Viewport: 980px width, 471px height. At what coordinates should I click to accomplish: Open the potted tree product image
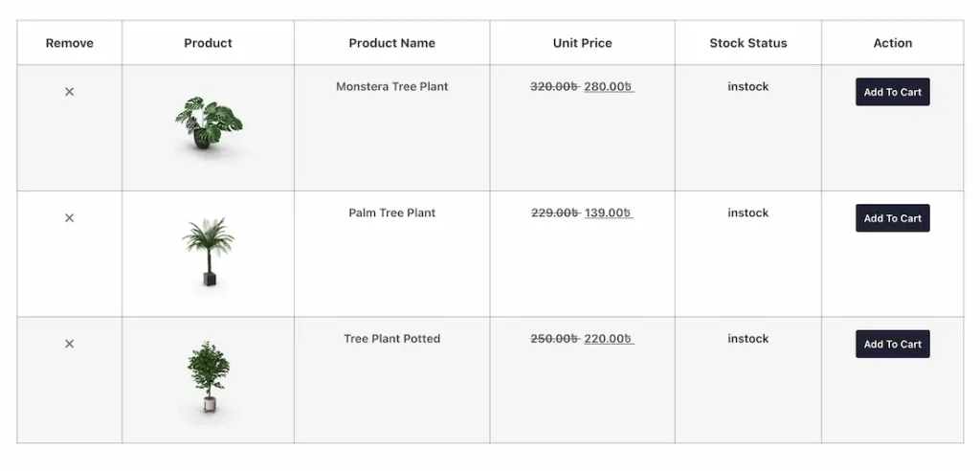tap(208, 377)
